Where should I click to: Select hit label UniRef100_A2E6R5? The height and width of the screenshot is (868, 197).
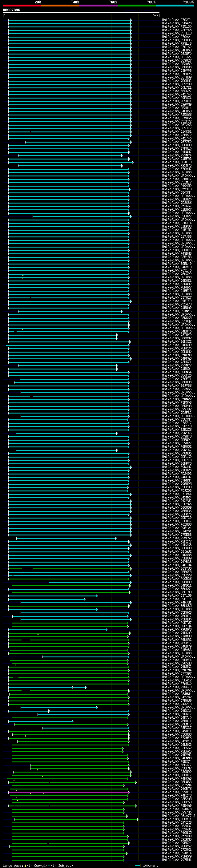[177, 751]
